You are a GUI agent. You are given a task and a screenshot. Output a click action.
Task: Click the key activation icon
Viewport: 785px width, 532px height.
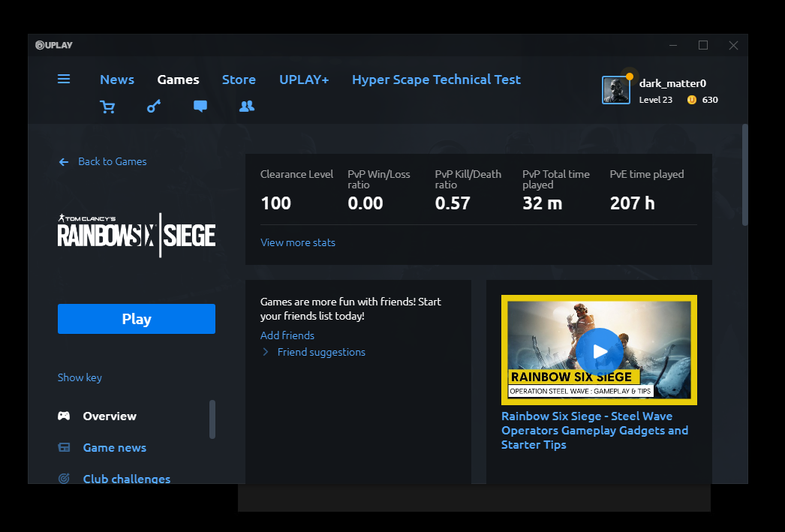(154, 107)
